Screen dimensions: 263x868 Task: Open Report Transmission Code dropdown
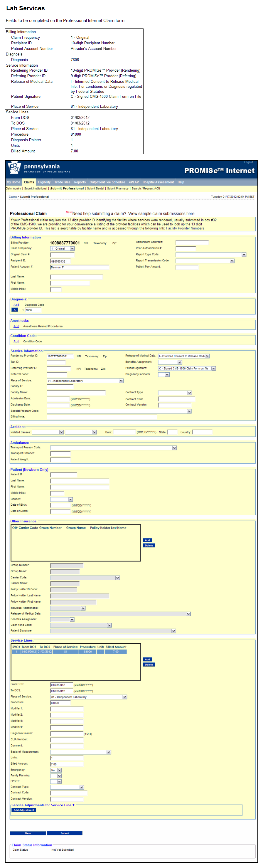pyautogui.click(x=232, y=261)
